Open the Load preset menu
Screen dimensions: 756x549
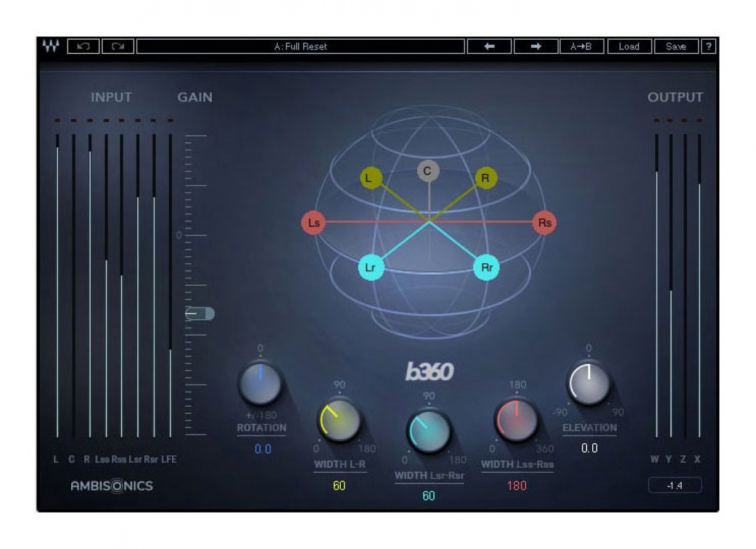pos(629,47)
